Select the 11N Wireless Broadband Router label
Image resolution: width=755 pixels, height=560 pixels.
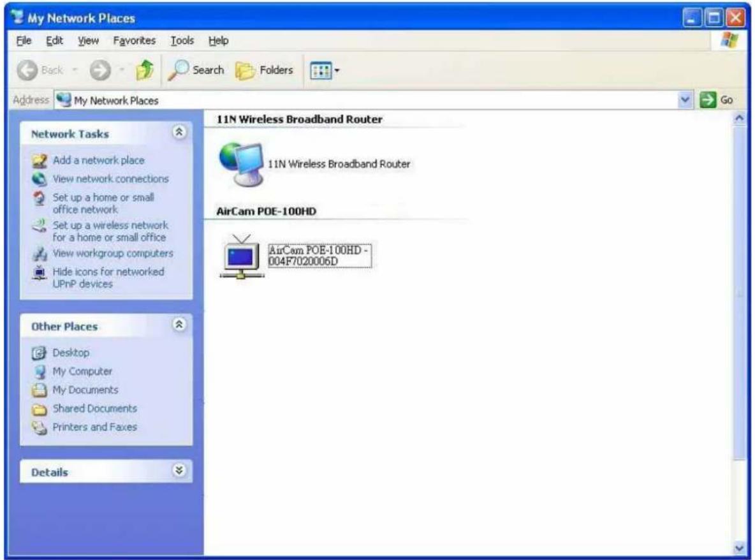click(339, 164)
